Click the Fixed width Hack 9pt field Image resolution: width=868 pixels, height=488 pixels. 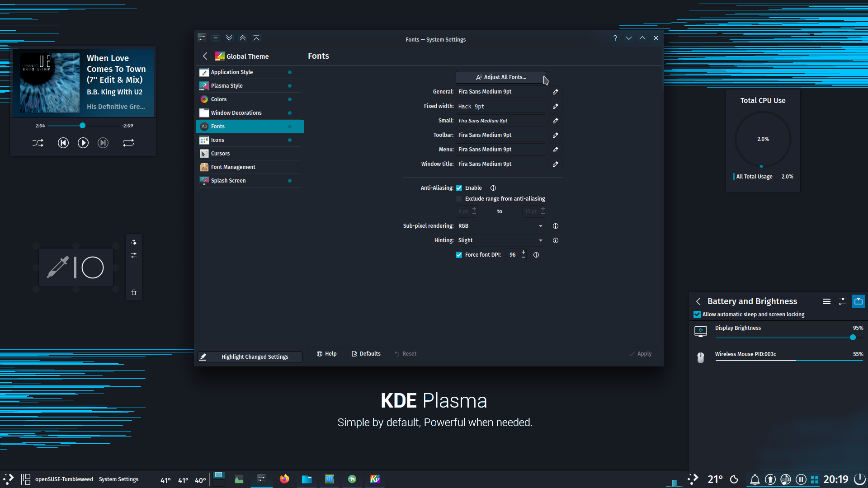500,106
